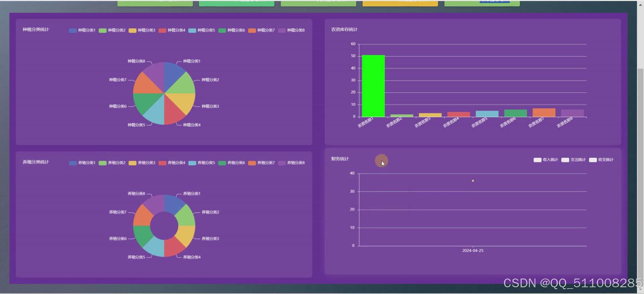The width and height of the screenshot is (644, 294).
Task: Toggle 种植分类6 legend item
Action: [x=231, y=30]
